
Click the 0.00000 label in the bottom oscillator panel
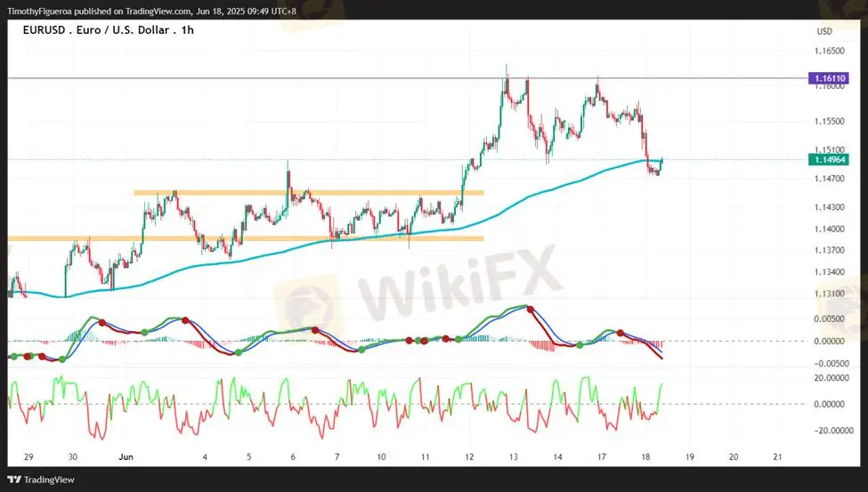tap(829, 405)
